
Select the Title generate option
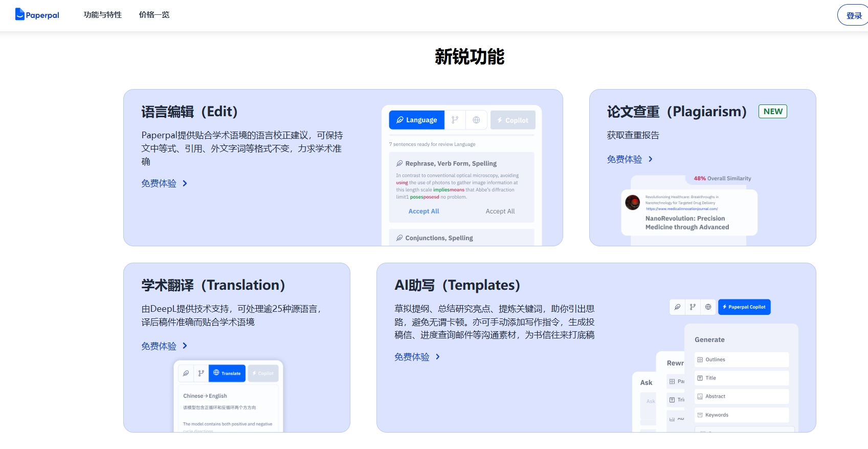[x=742, y=378]
